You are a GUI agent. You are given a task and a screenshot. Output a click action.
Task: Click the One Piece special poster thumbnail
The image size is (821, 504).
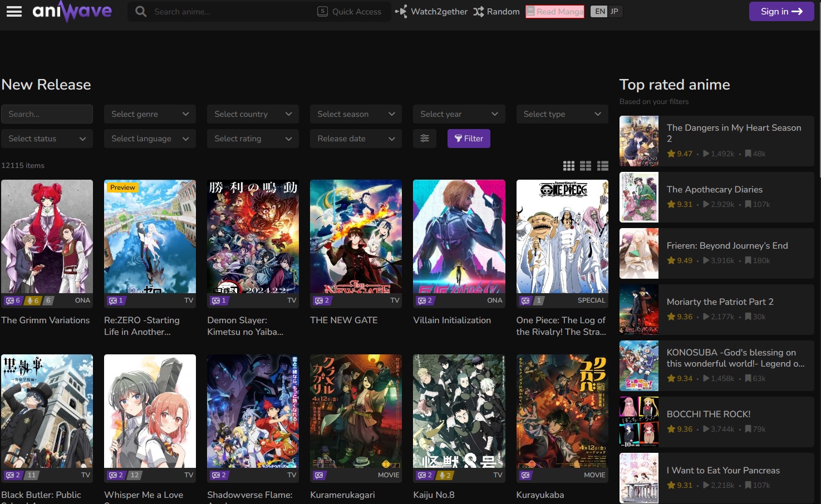(x=562, y=236)
